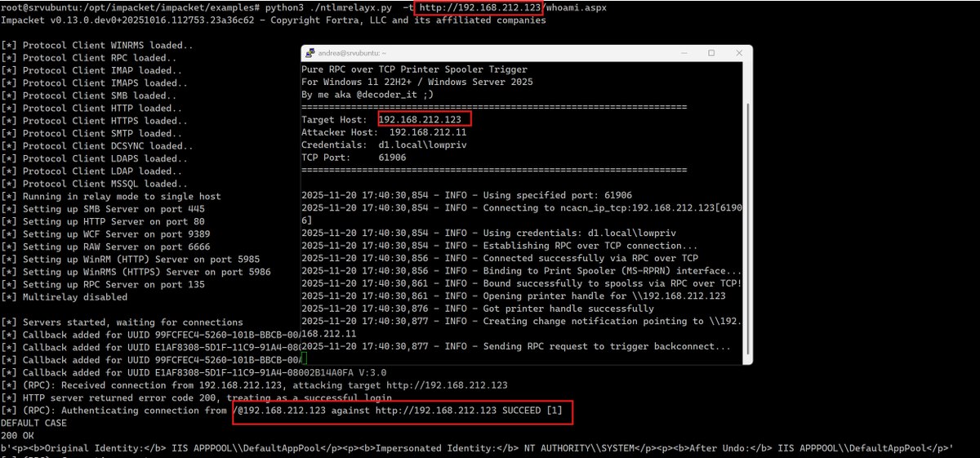Maximize the andrea@srvubuntu terminal window

pos(710,53)
